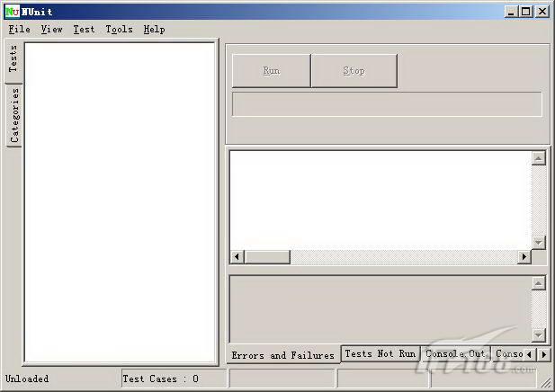Click the Stop button
Screen dimensions: 555x392
[354, 71]
